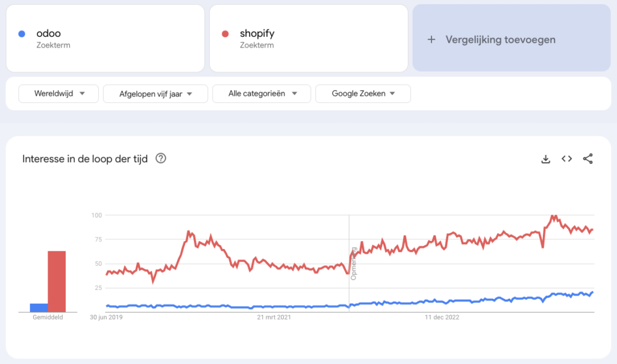Change the 'Google Zoeken' search type

click(x=363, y=93)
